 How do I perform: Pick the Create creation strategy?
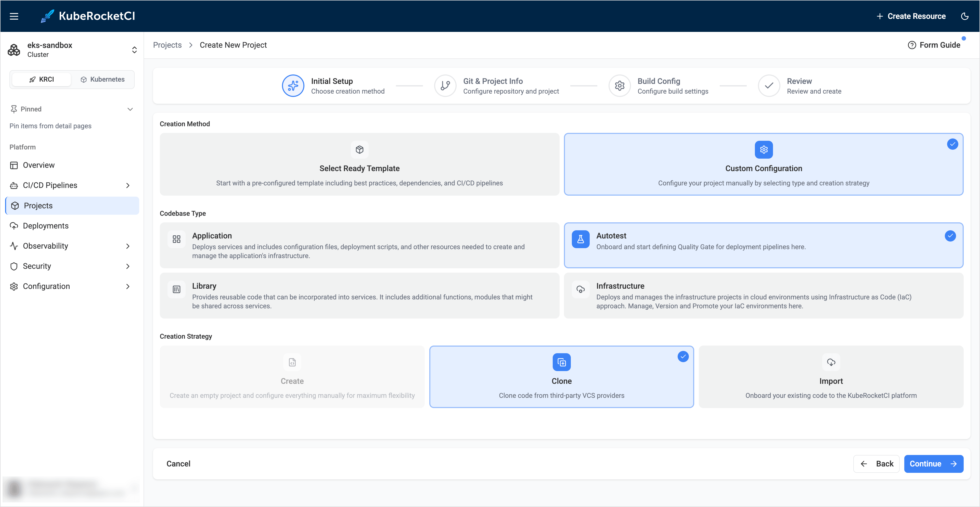pos(292,377)
